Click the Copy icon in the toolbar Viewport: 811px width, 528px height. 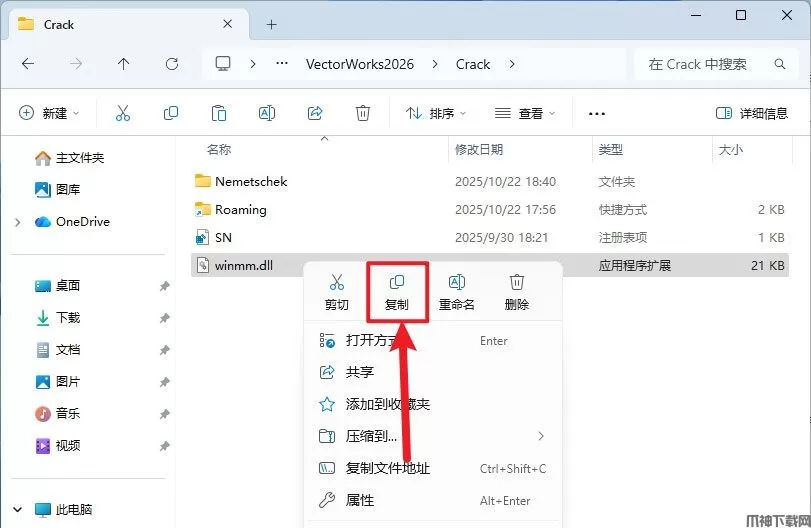coord(171,113)
